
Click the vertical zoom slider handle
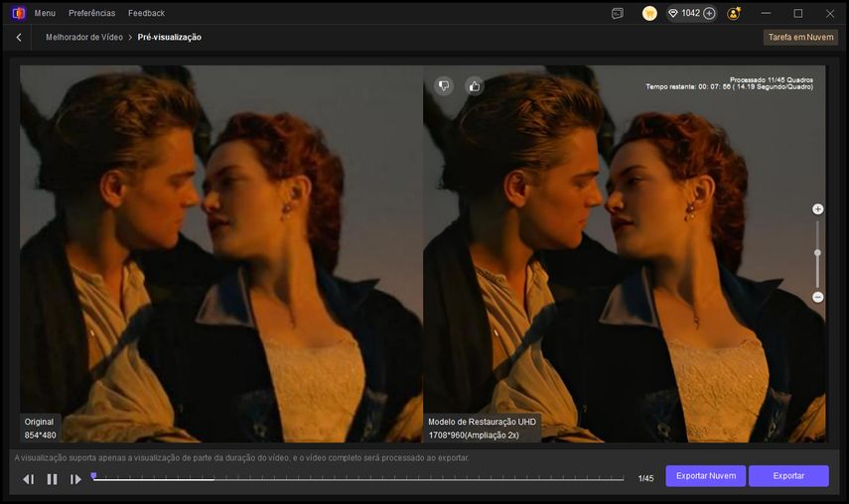coord(817,253)
